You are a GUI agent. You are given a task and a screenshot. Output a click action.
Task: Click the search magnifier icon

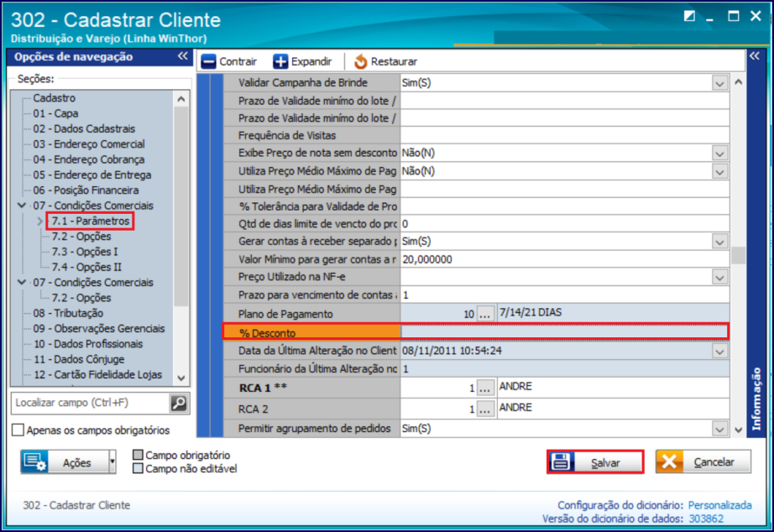tap(179, 403)
